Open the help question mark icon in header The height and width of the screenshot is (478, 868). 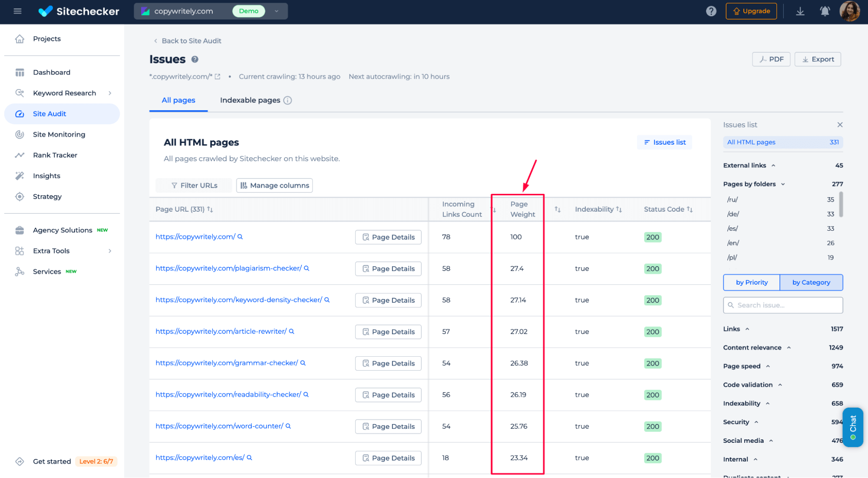tap(711, 11)
